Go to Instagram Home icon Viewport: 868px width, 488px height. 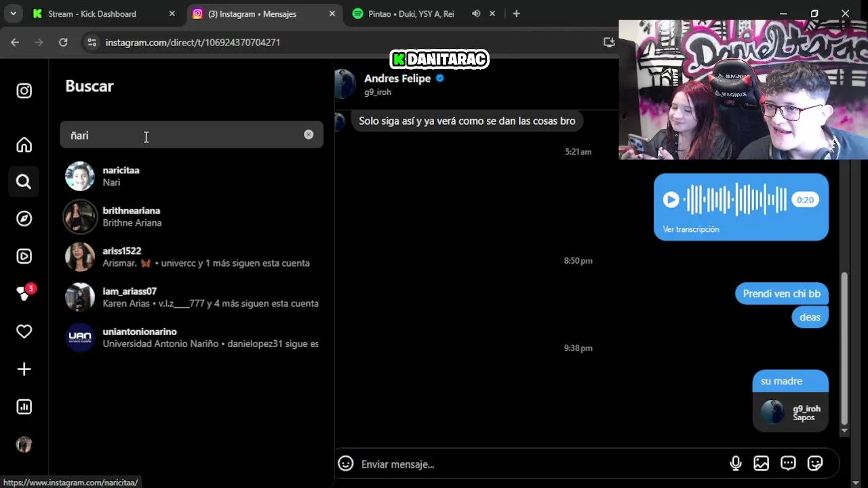click(24, 144)
